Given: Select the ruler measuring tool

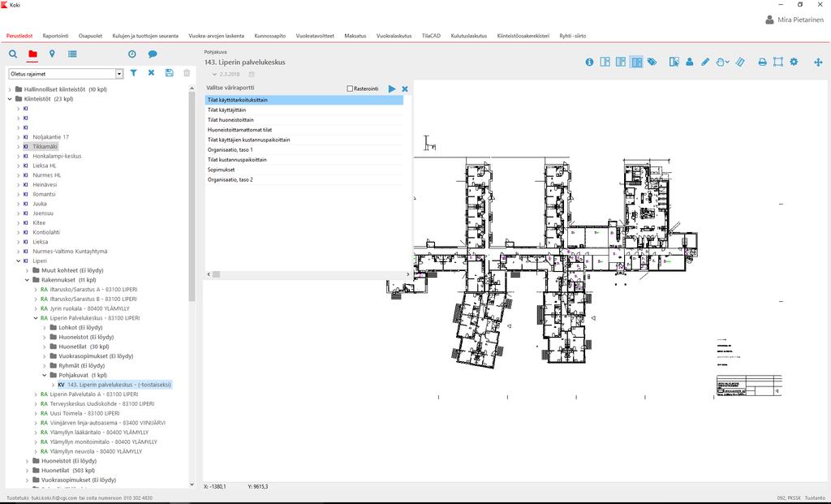Looking at the screenshot, I should tap(740, 62).
